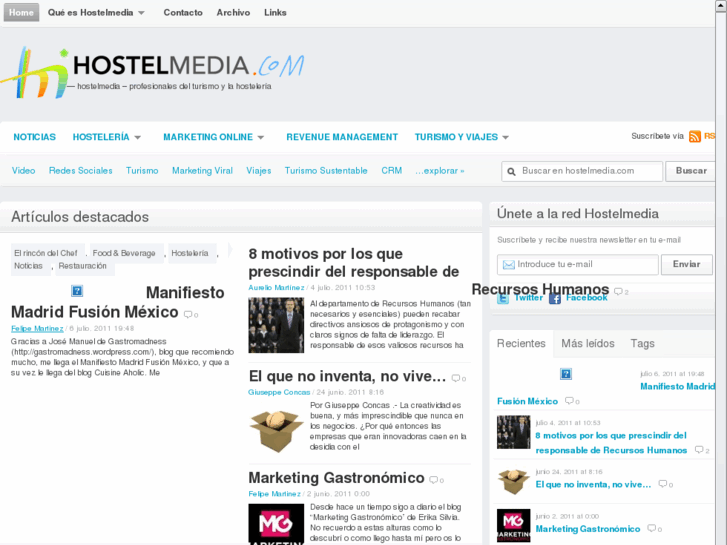This screenshot has width=727, height=545.
Task: Open the Food & Beverage category tag
Action: click(124, 253)
